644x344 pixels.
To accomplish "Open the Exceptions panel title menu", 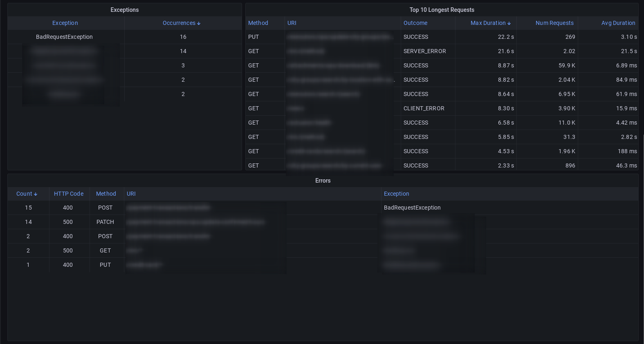I will click(x=125, y=10).
